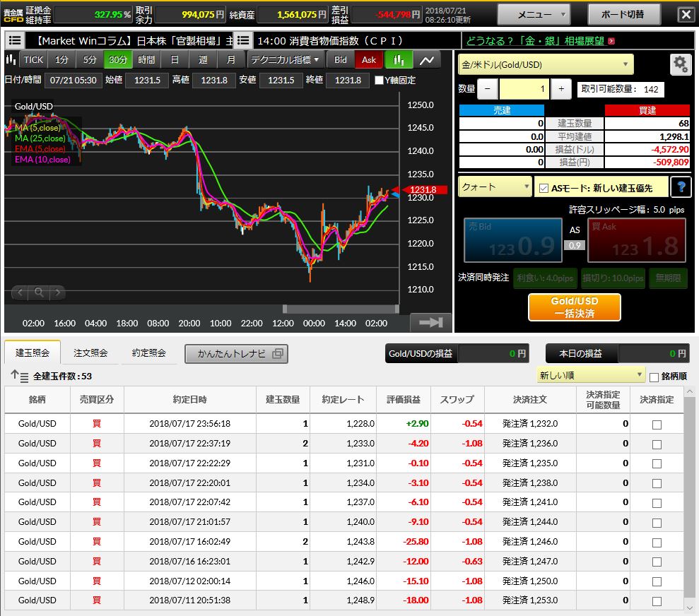Show Ask price chart
699x616 pixels.
coord(369,59)
